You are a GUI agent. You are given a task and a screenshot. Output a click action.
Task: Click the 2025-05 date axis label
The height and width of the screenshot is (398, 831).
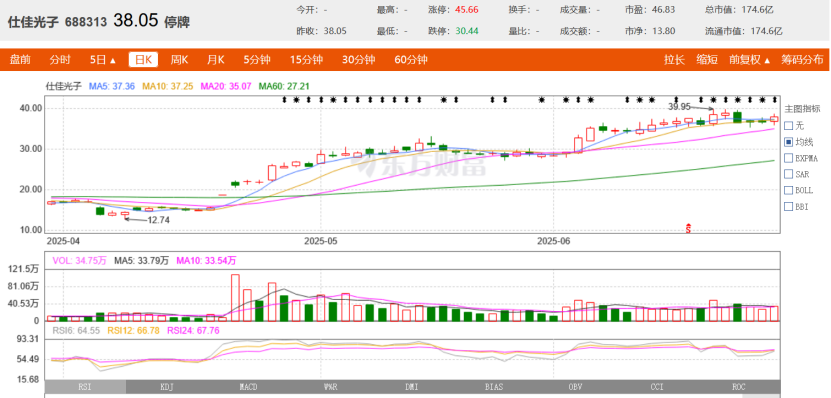[x=321, y=241]
